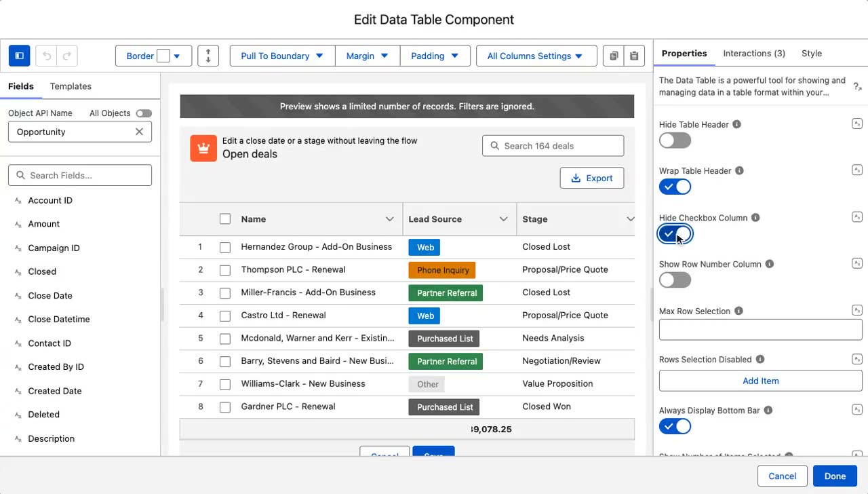This screenshot has width=868, height=494.
Task: Turn off the Hide Checkbox Column toggle
Action: tap(675, 233)
